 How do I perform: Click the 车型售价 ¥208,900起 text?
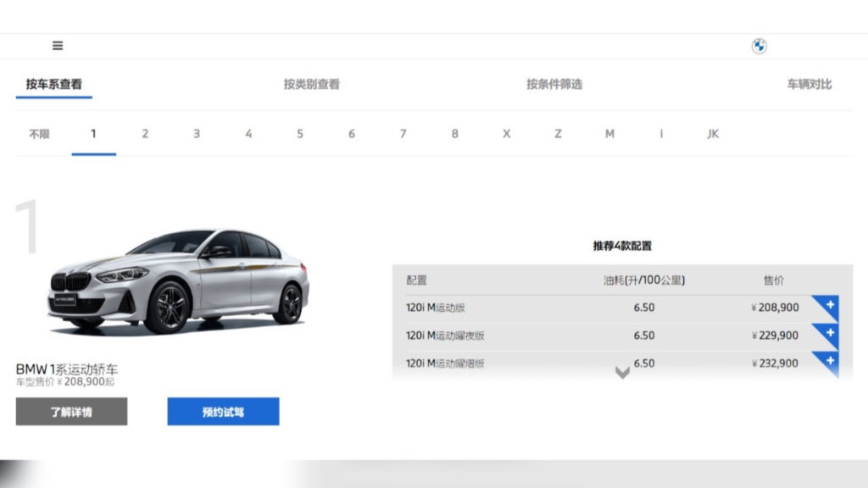64,382
